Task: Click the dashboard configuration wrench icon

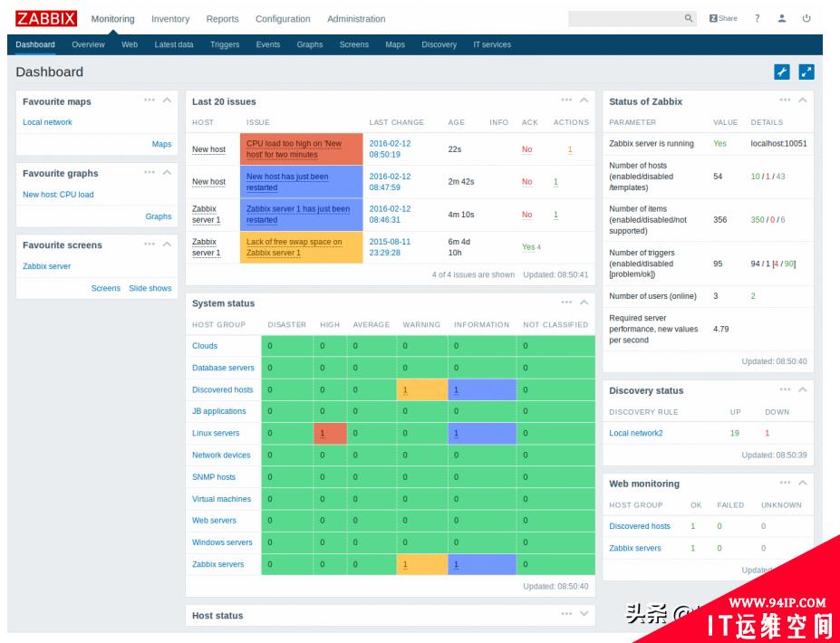Action: (x=782, y=72)
